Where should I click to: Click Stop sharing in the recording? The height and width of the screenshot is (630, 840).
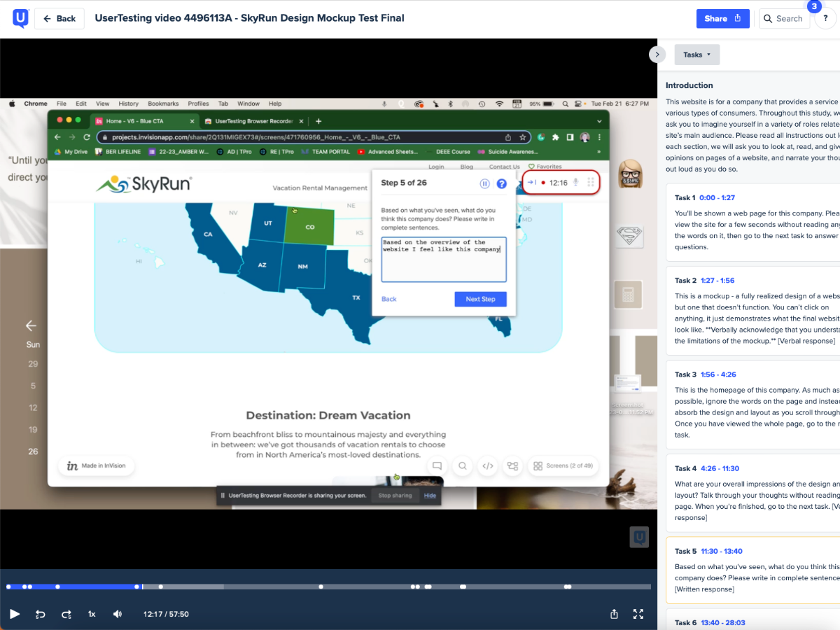[x=395, y=496]
